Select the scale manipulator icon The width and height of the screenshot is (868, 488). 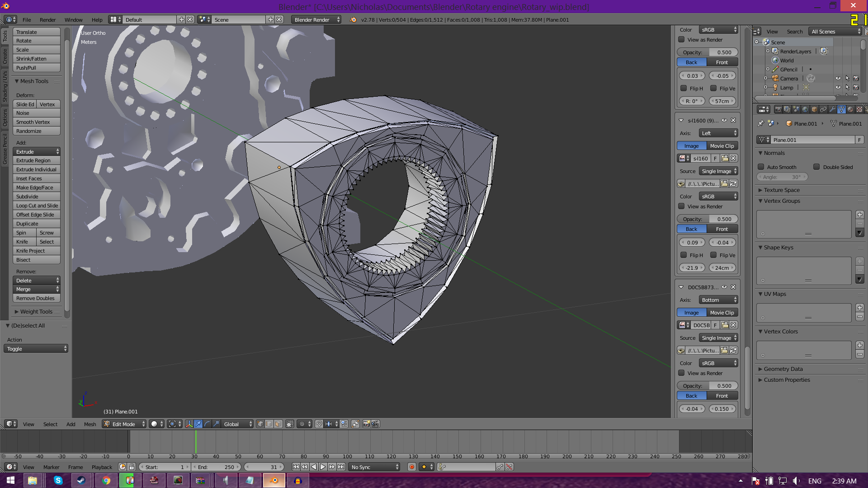coord(216,424)
